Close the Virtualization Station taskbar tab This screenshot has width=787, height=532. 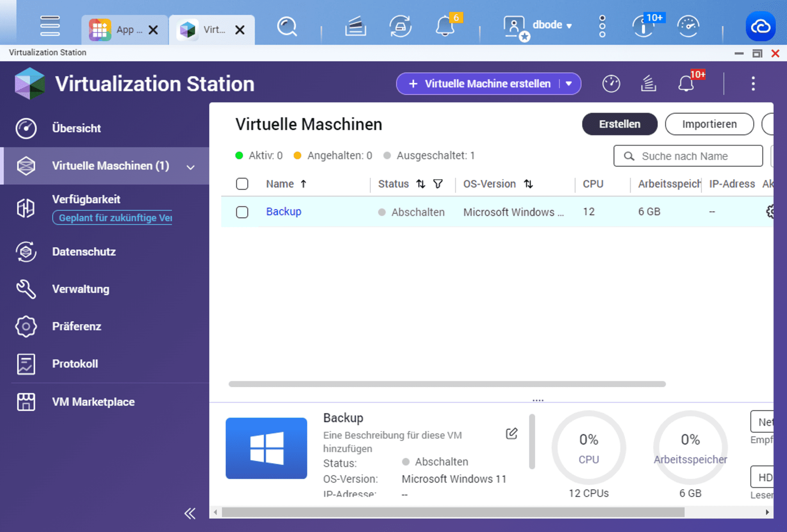[x=240, y=30]
